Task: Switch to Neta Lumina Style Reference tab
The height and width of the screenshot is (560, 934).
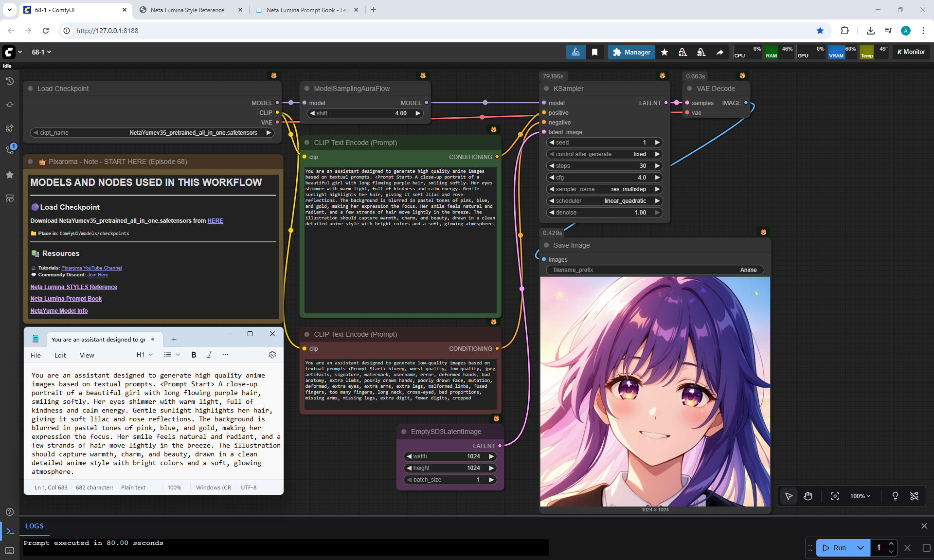Action: (187, 10)
